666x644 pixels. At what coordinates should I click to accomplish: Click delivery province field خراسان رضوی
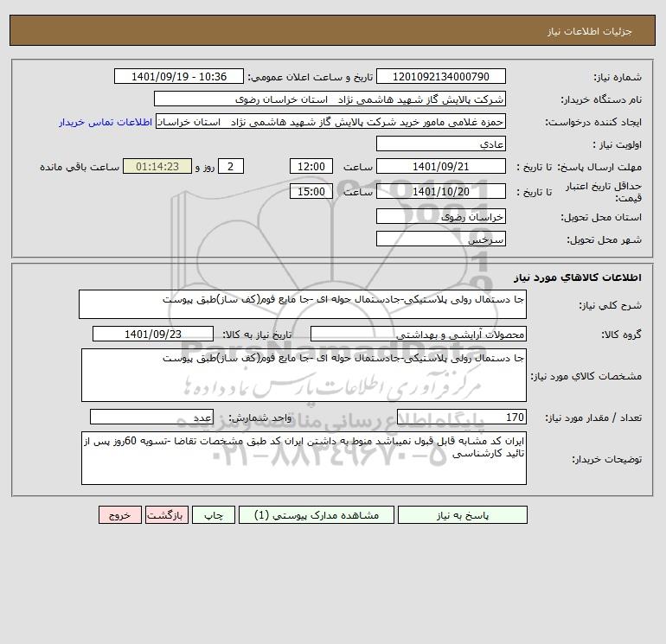pyautogui.click(x=441, y=216)
